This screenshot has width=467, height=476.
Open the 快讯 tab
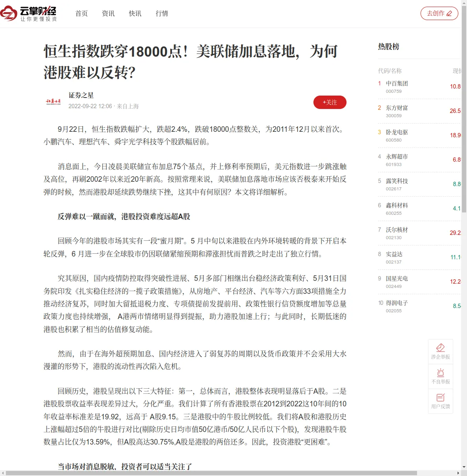[x=135, y=13]
